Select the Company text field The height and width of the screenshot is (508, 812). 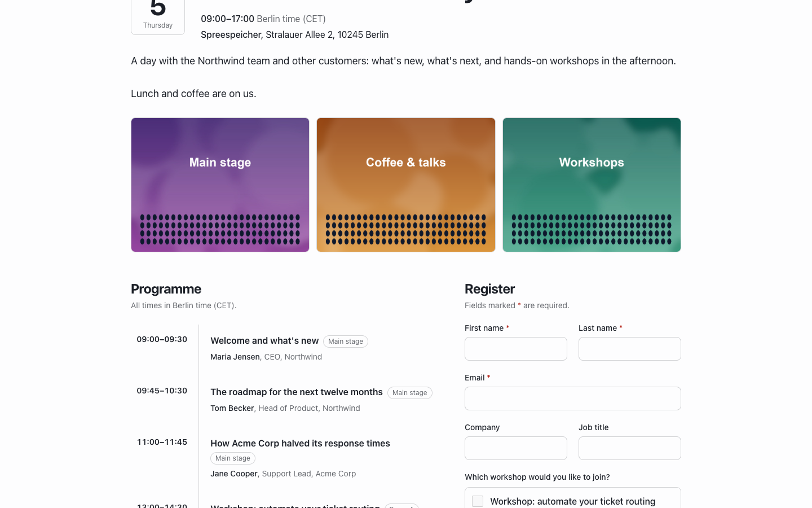tap(516, 448)
